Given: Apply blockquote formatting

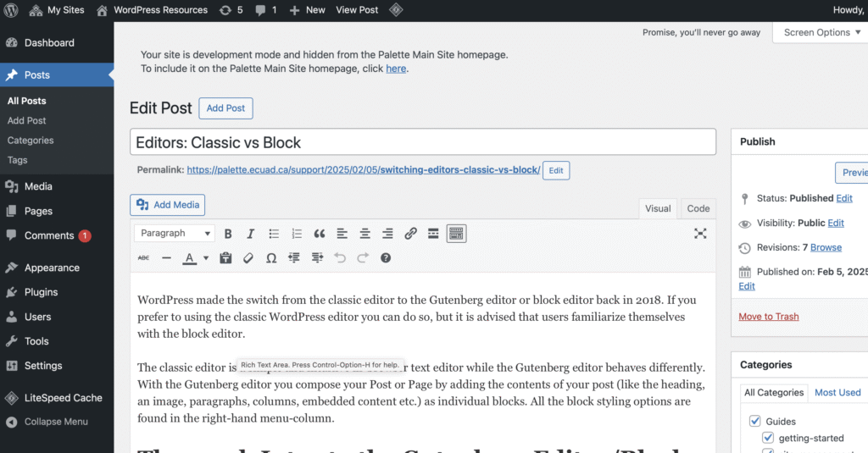Looking at the screenshot, I should [320, 234].
